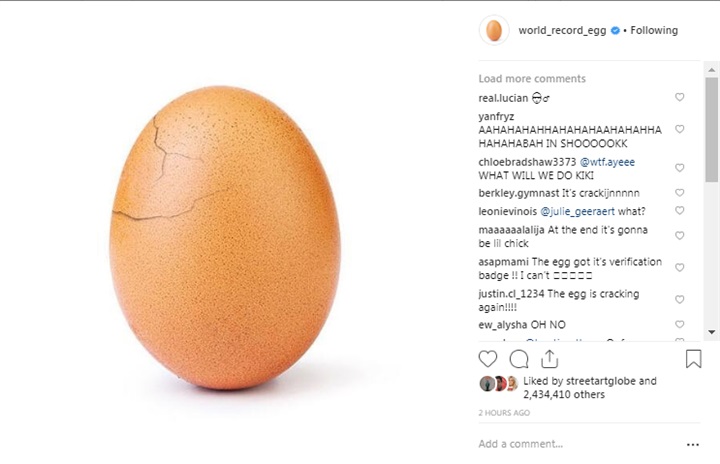Open comments with the speech bubble icon

point(519,358)
